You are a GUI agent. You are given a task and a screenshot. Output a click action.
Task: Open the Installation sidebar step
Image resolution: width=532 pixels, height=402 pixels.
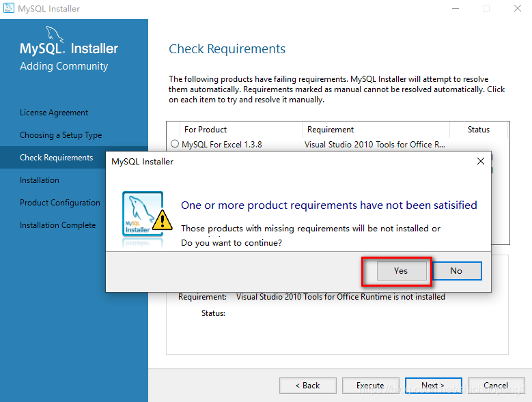click(40, 180)
